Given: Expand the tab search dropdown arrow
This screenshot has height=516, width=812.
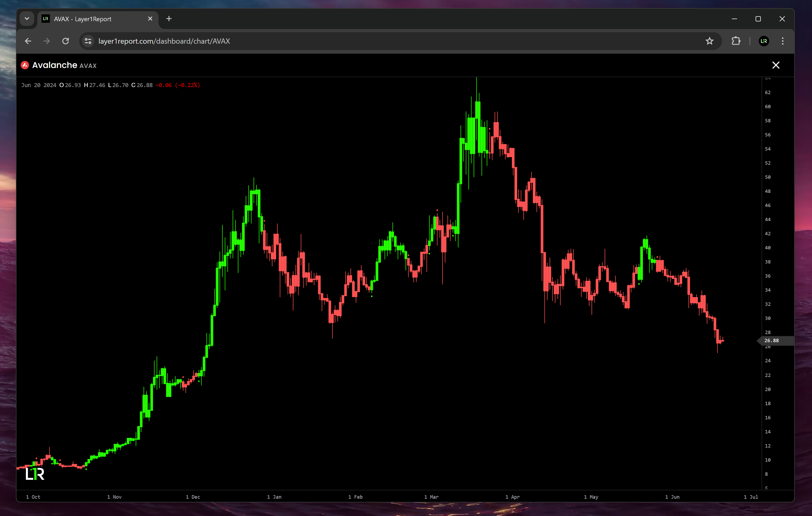Looking at the screenshot, I should [x=27, y=19].
